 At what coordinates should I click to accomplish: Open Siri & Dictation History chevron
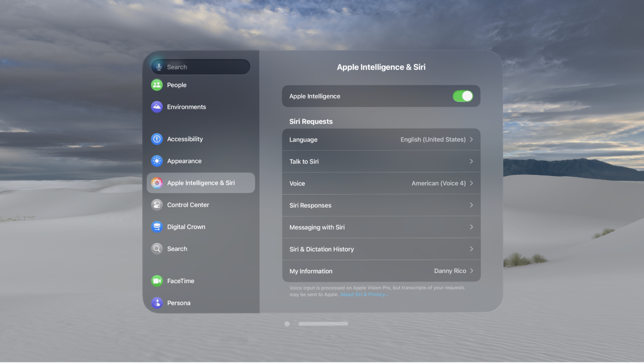coord(471,249)
